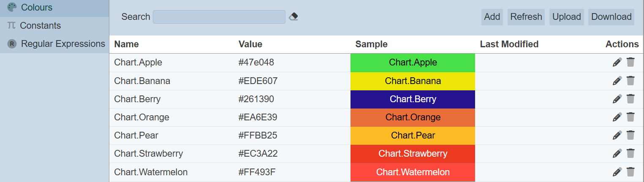The image size is (644, 182).
Task: Focus the Search input field
Action: [219, 17]
